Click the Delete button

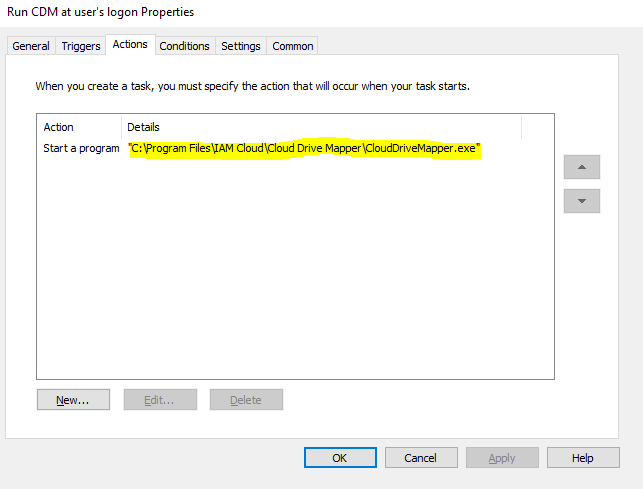point(246,400)
